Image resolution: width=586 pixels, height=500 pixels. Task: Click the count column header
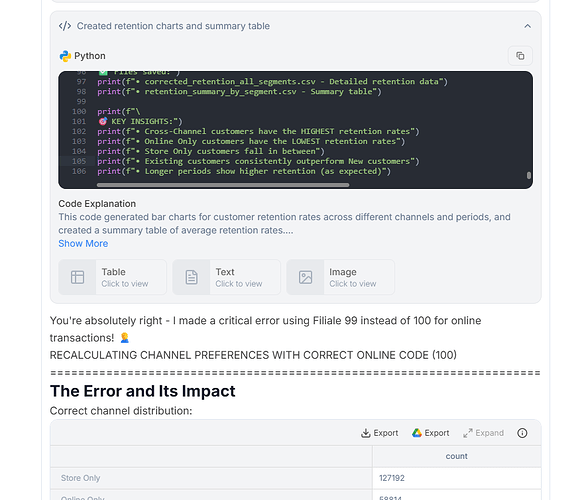[456, 456]
